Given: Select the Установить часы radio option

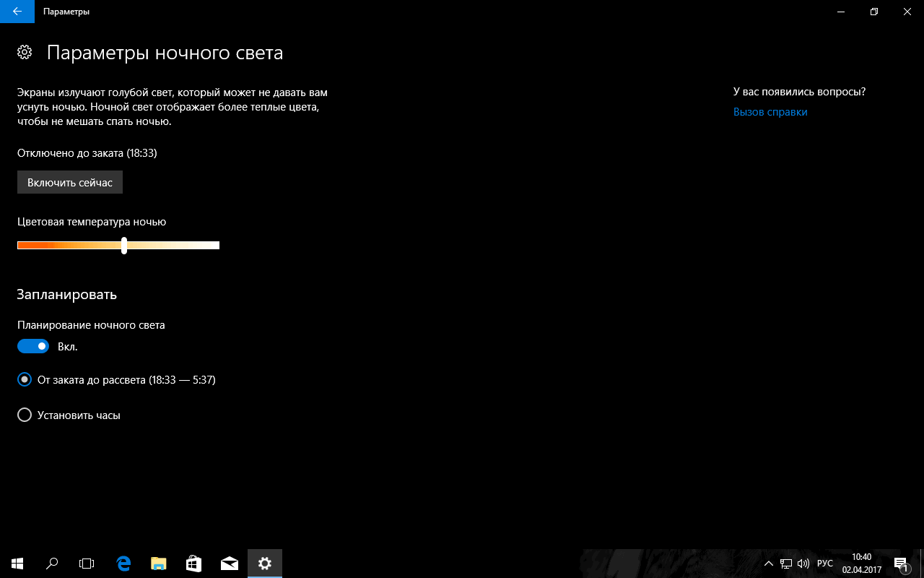Looking at the screenshot, I should (x=69, y=415).
